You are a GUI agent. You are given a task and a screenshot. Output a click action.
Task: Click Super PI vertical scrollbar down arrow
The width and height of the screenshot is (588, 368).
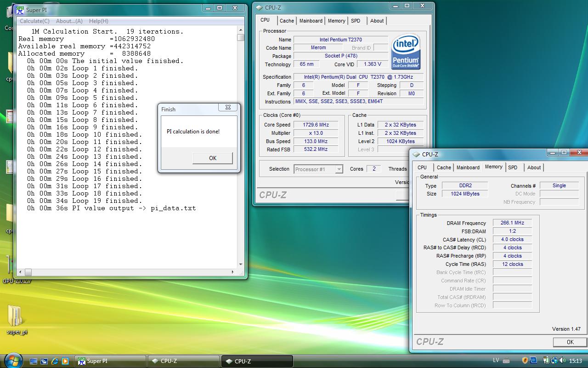point(241,264)
